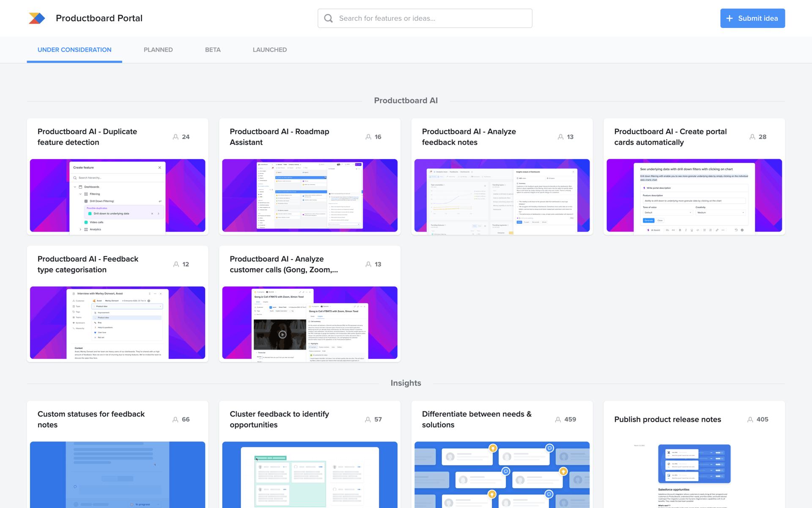Open the Beta tab

(x=213, y=50)
